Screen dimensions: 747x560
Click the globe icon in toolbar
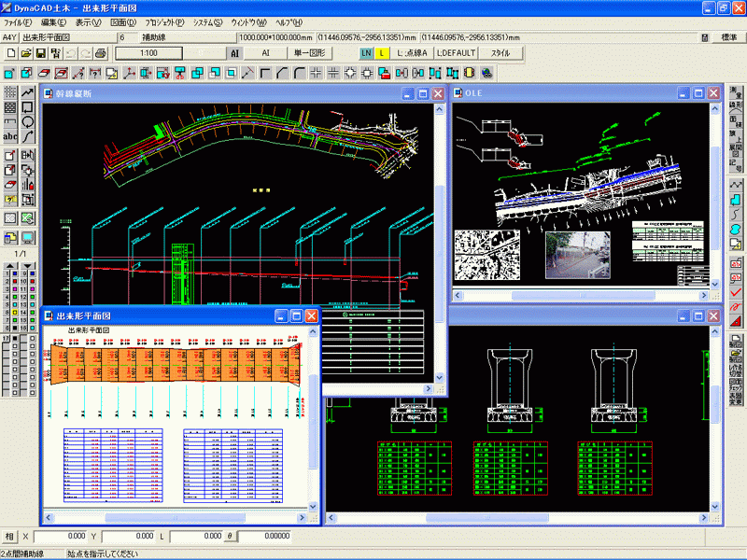485,73
